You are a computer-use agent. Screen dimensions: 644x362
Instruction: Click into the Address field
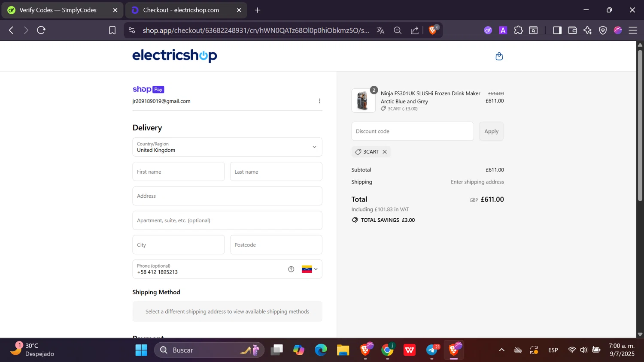click(227, 196)
